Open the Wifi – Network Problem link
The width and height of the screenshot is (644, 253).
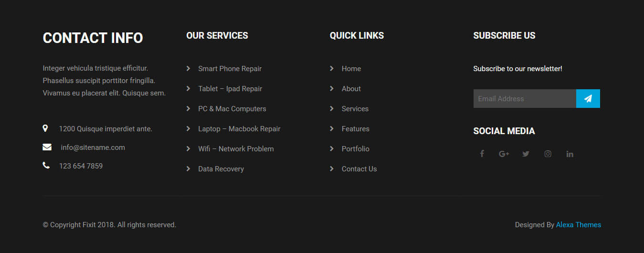point(236,149)
